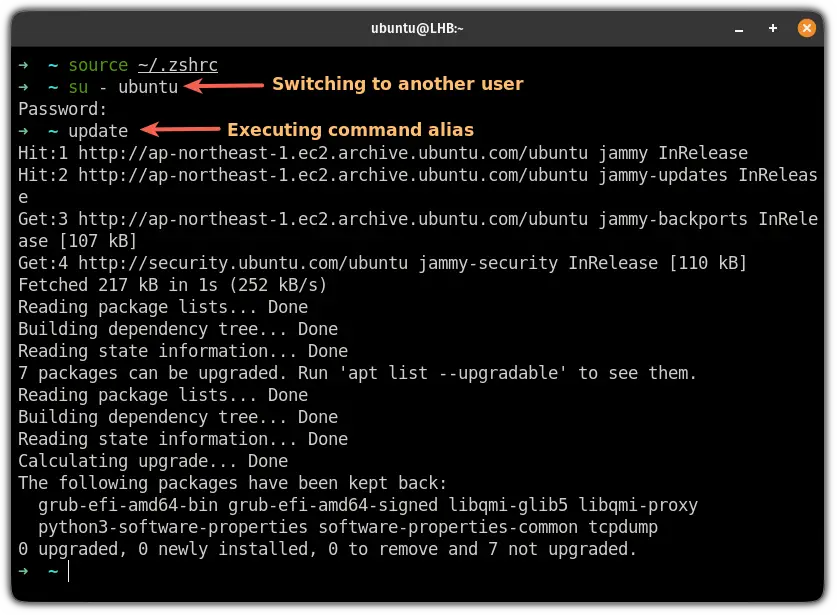This screenshot has width=837, height=615.
Task: Click 'Fetched 217 kB in 1s' line
Action: [172, 285]
